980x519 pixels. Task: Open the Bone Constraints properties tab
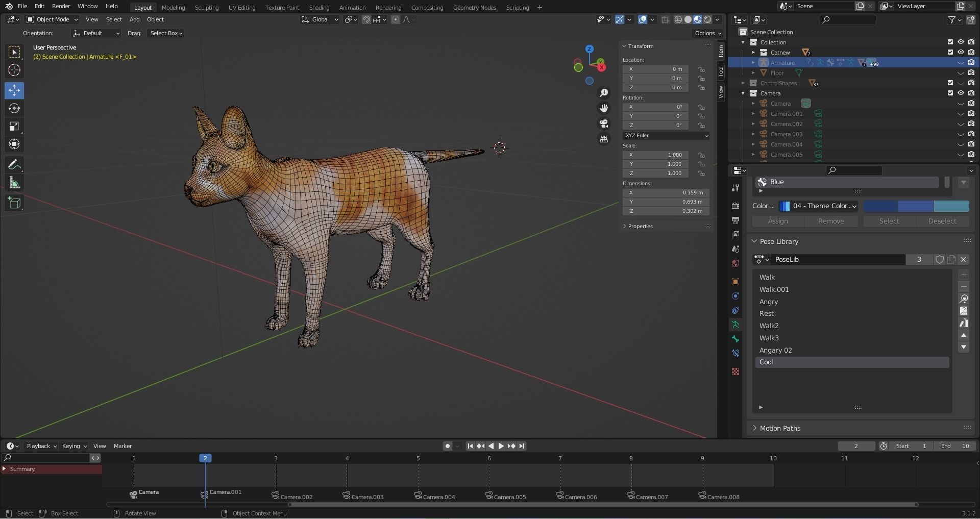coord(736,353)
